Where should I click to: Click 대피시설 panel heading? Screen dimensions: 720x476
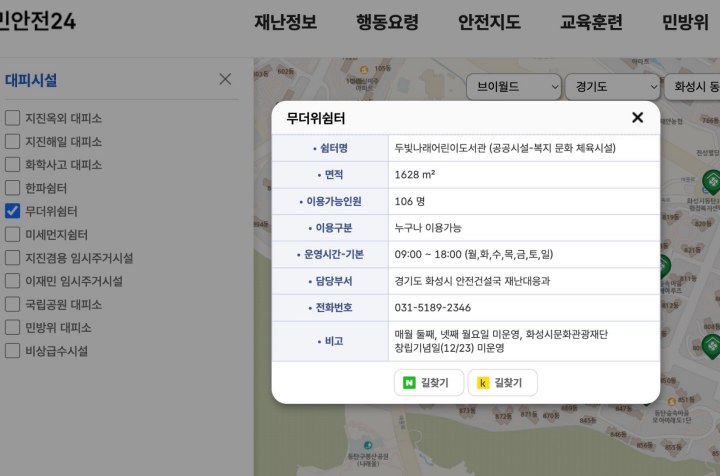point(31,80)
